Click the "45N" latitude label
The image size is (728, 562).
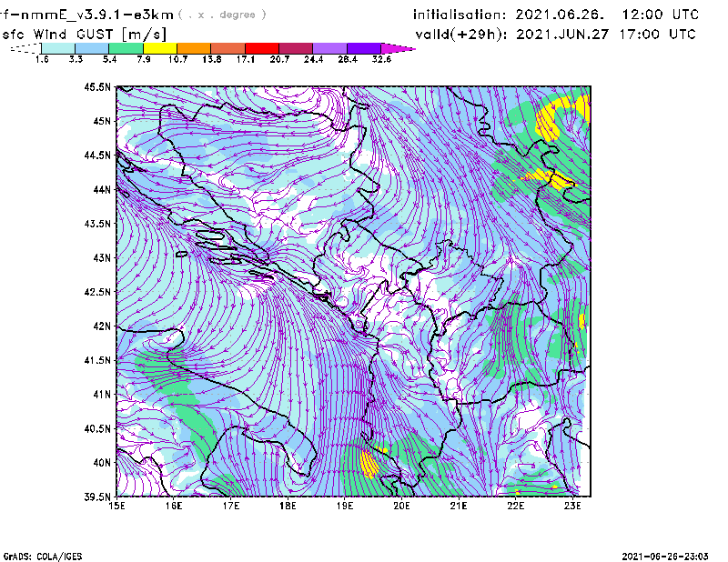[x=102, y=121]
